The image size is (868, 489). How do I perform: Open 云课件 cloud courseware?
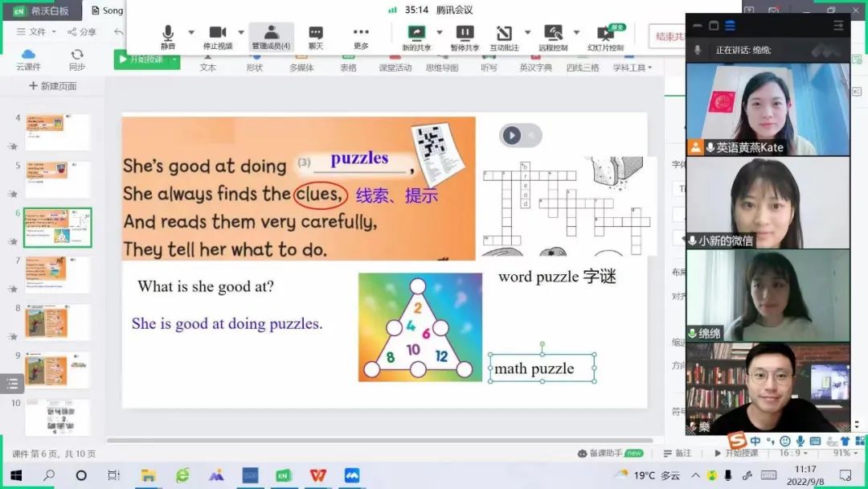28,60
